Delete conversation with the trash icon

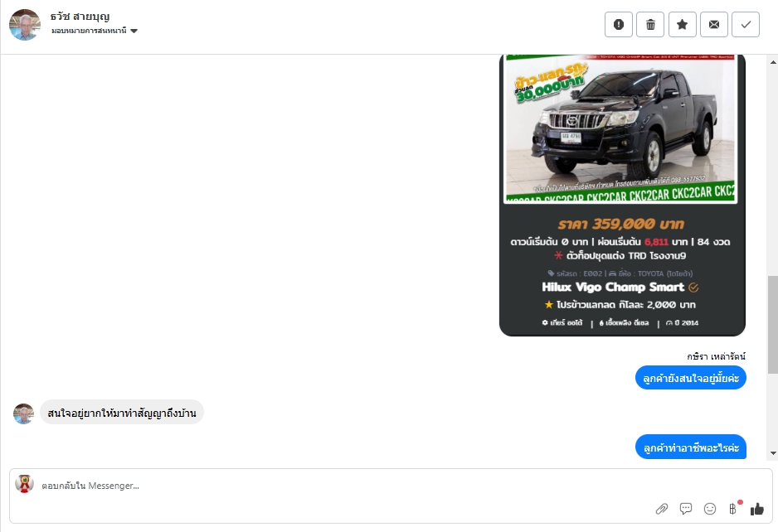[650, 24]
